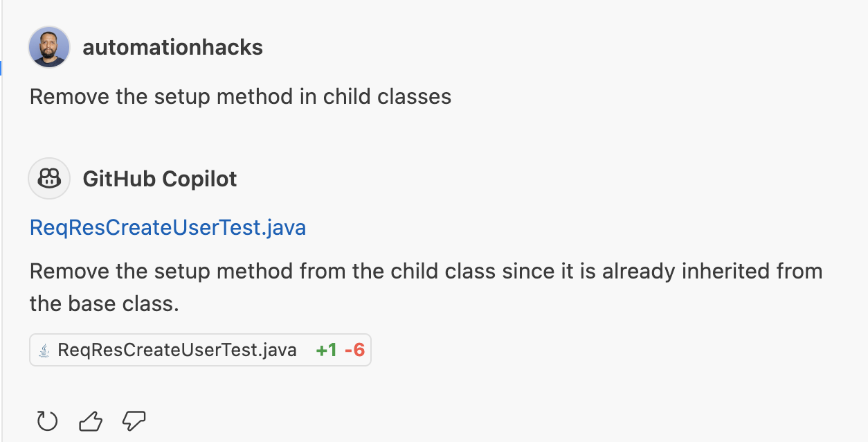868x442 pixels.
Task: Click the automationhacks profile picture
Action: pos(49,47)
